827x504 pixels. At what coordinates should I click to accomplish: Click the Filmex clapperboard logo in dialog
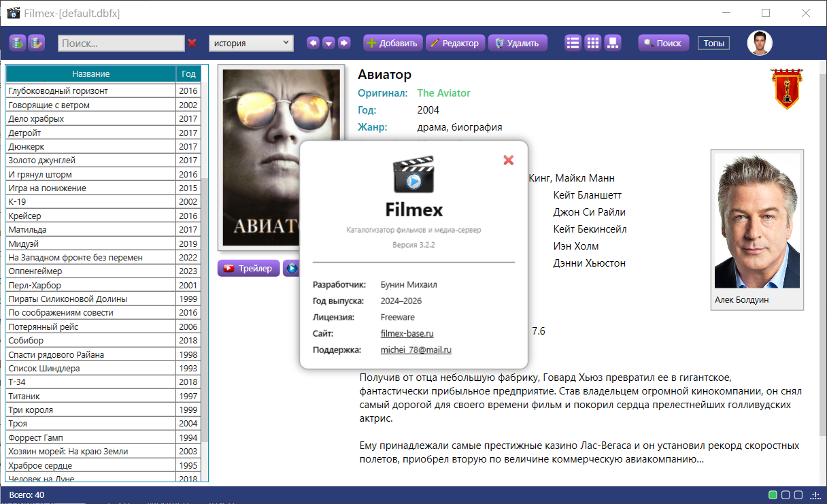413,175
